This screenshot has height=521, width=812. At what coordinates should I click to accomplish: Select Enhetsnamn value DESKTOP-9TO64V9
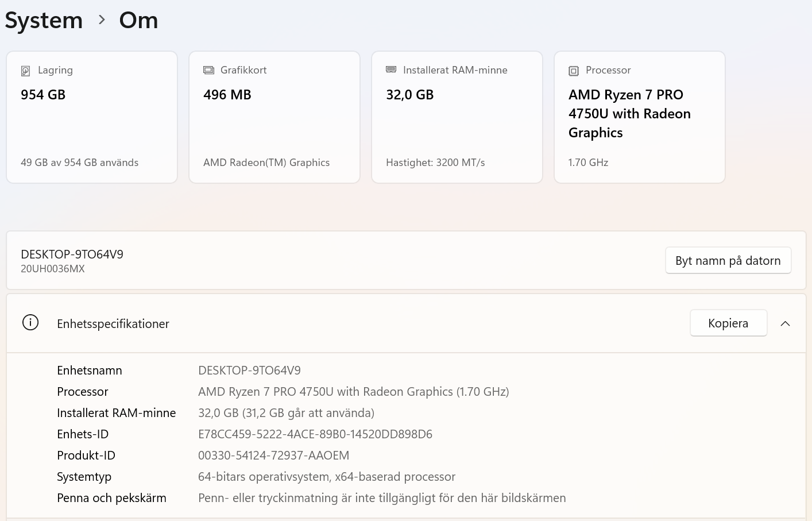[x=249, y=371]
